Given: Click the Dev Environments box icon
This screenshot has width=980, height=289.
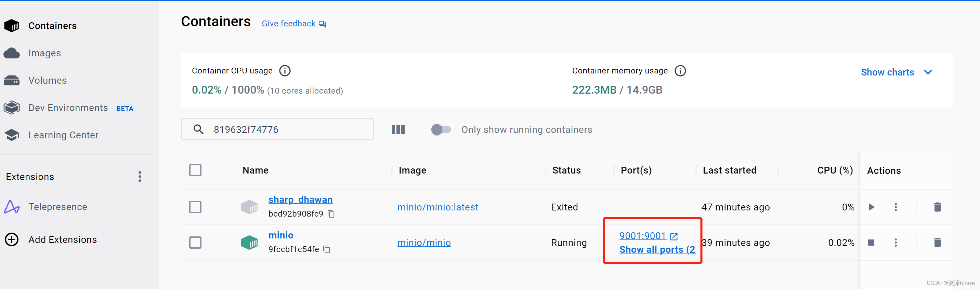Looking at the screenshot, I should click(12, 108).
